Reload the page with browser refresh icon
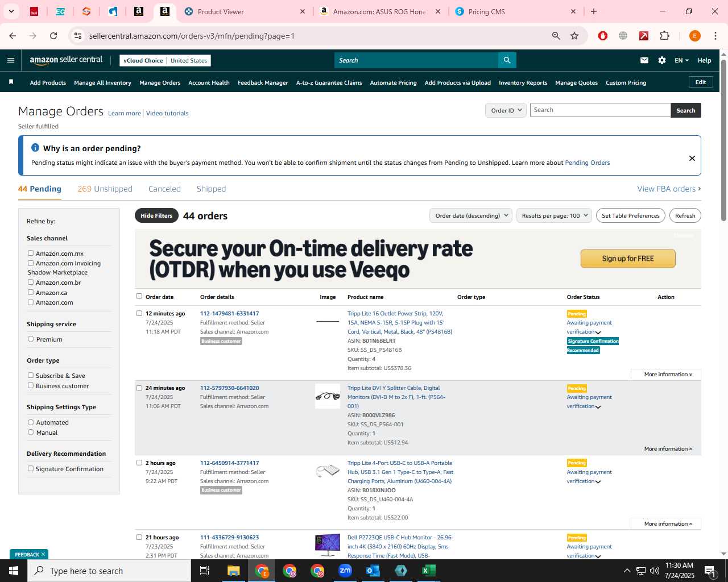 53,36
